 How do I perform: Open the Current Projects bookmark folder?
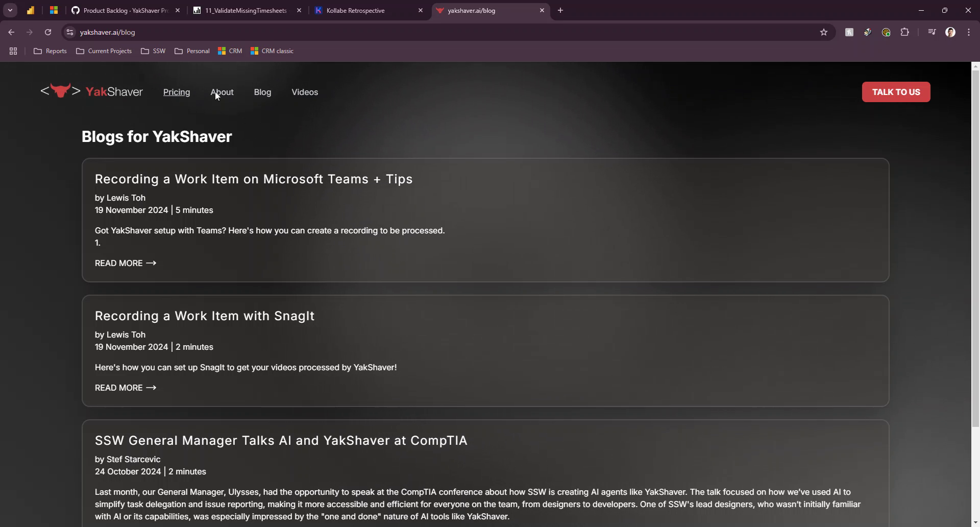(x=104, y=51)
